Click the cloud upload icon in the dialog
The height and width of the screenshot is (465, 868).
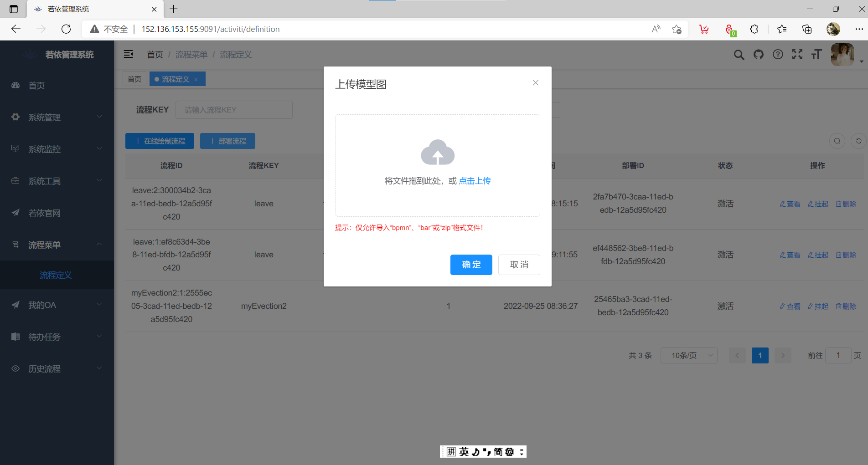point(437,153)
